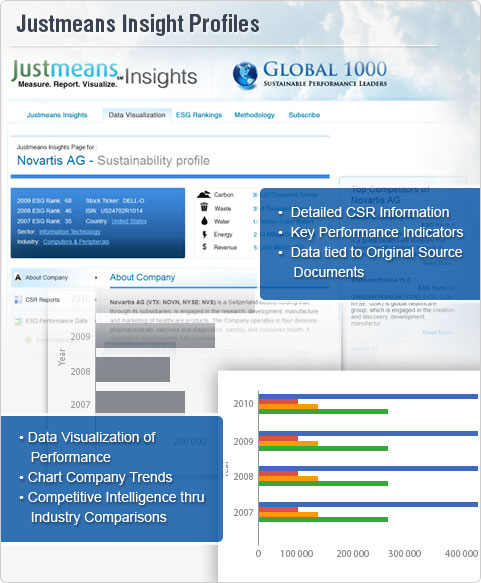
Task: Click the Global 1000 title text
Action: [x=325, y=70]
